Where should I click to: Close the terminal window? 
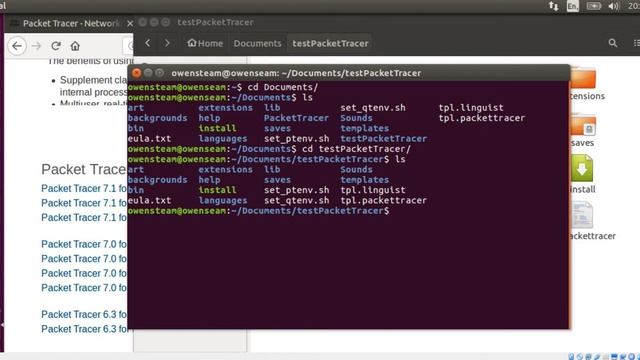pos(136,73)
